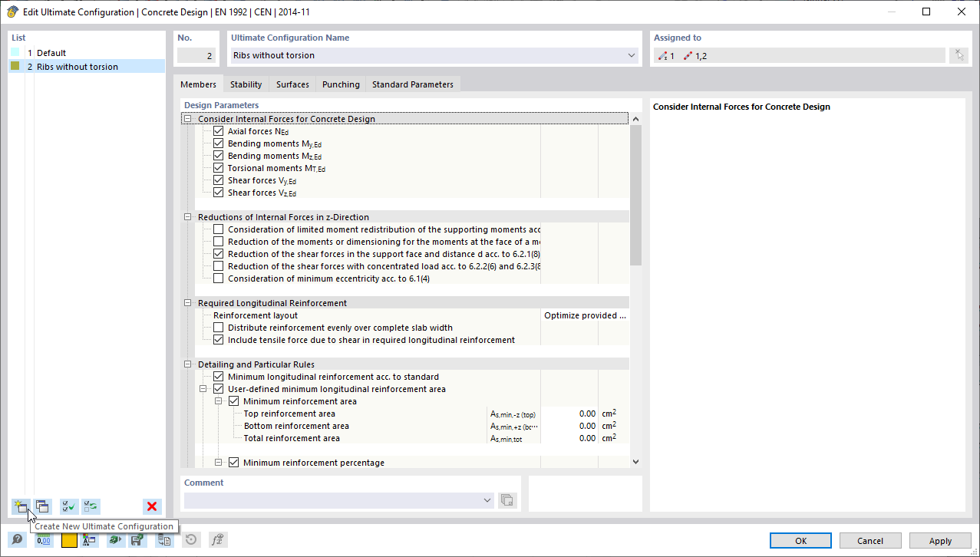Image resolution: width=980 pixels, height=557 pixels.
Task: Check Reduction of moments at face of support
Action: [219, 242]
